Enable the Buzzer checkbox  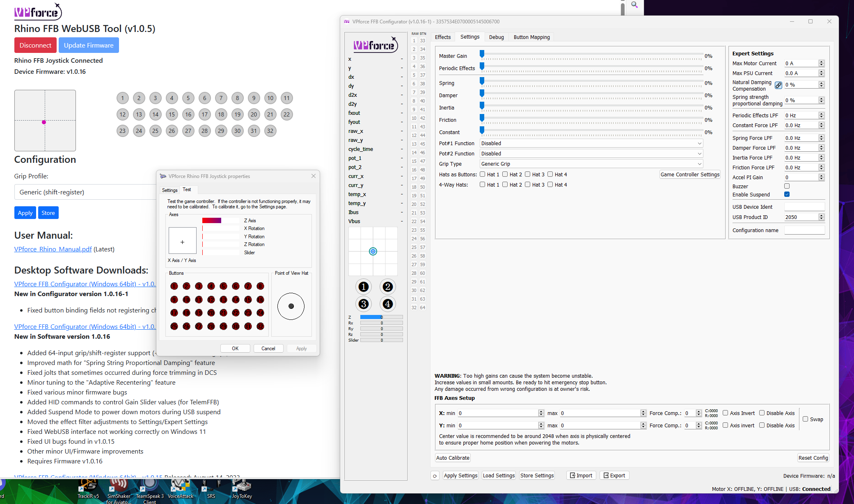787,186
